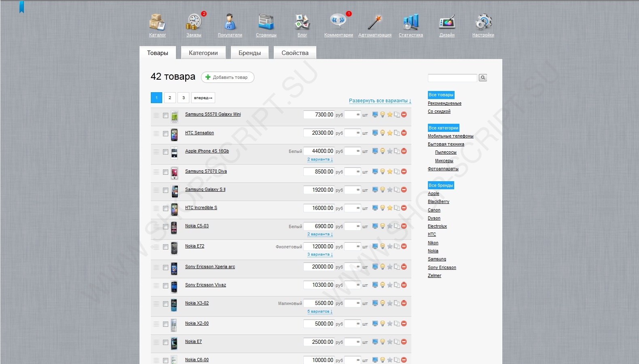Open the Дизайн icon
Screen dimensions: 639x364
click(x=447, y=22)
